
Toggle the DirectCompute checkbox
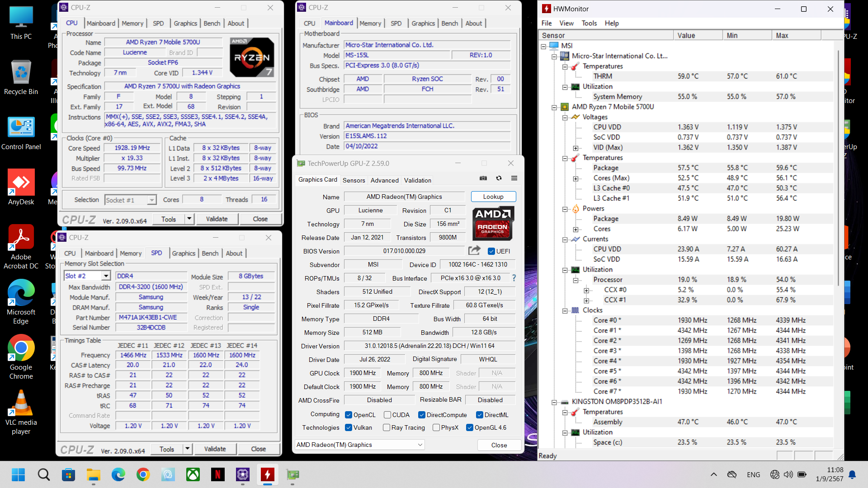tap(421, 415)
